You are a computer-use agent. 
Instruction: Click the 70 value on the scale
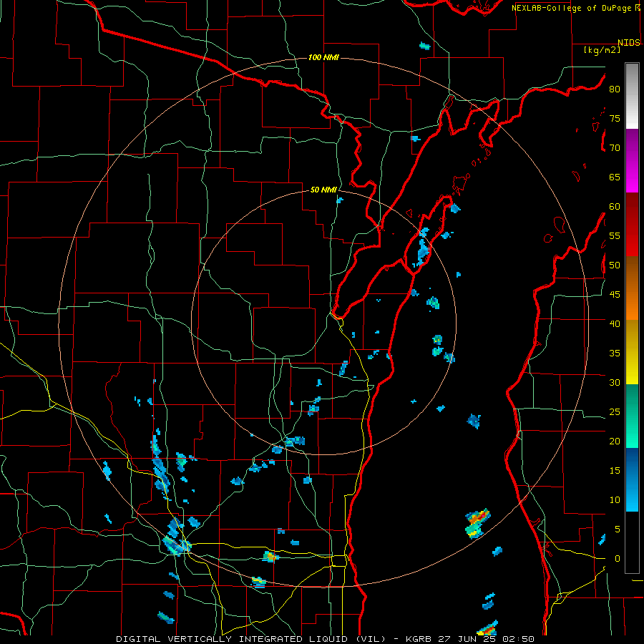[x=615, y=148]
